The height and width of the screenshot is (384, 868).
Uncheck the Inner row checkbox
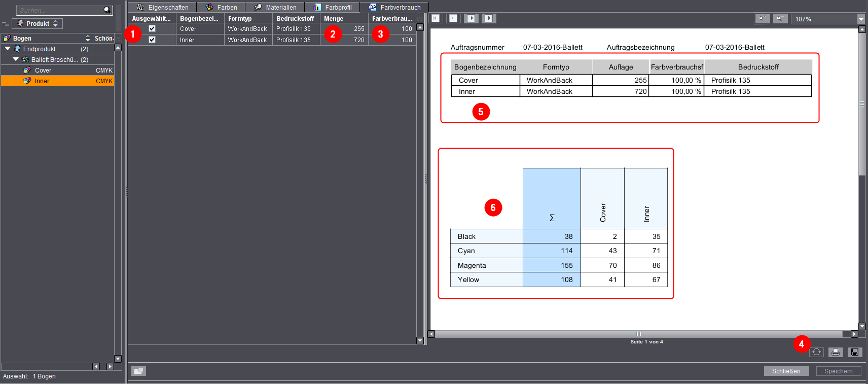tap(152, 40)
